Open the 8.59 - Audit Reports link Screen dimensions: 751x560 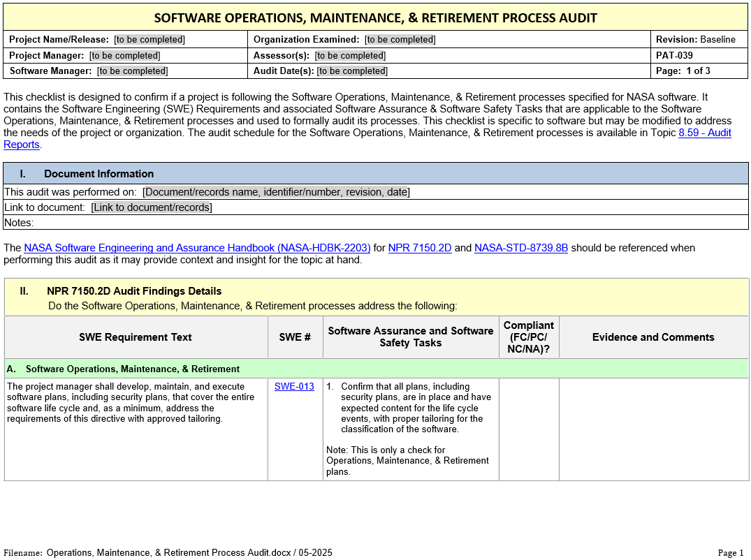[704, 133]
